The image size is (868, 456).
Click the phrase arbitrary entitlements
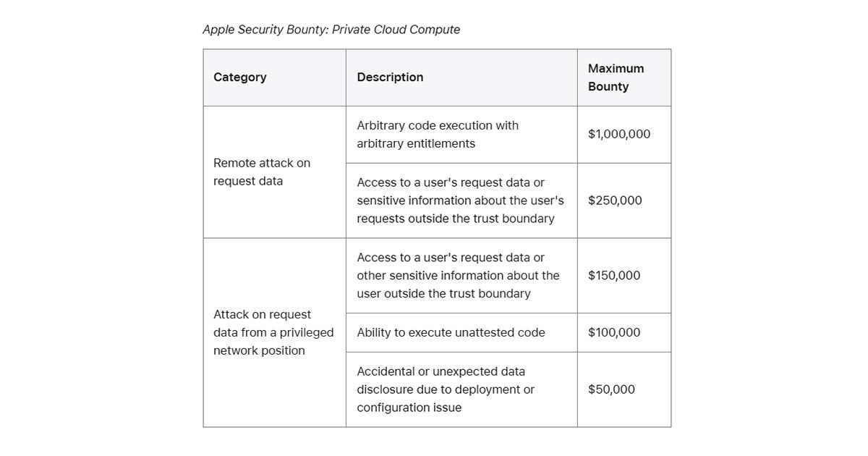tap(416, 144)
